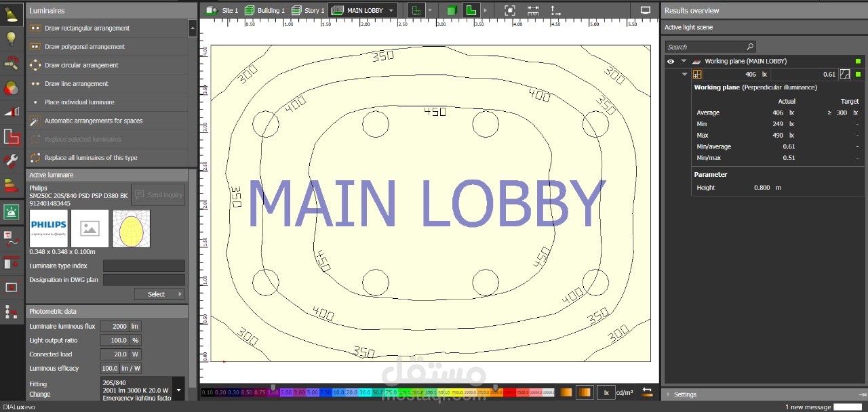868x412 pixels.
Task: Open the light scenes dimming tool
Action: 12,112
